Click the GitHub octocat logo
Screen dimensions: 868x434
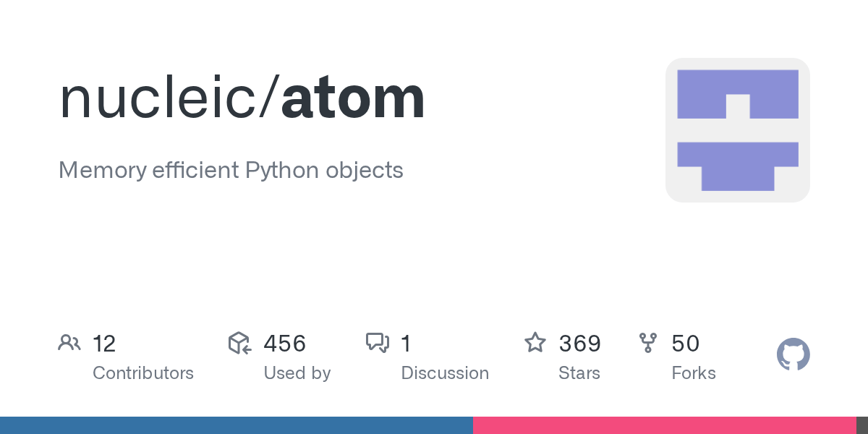[793, 355]
